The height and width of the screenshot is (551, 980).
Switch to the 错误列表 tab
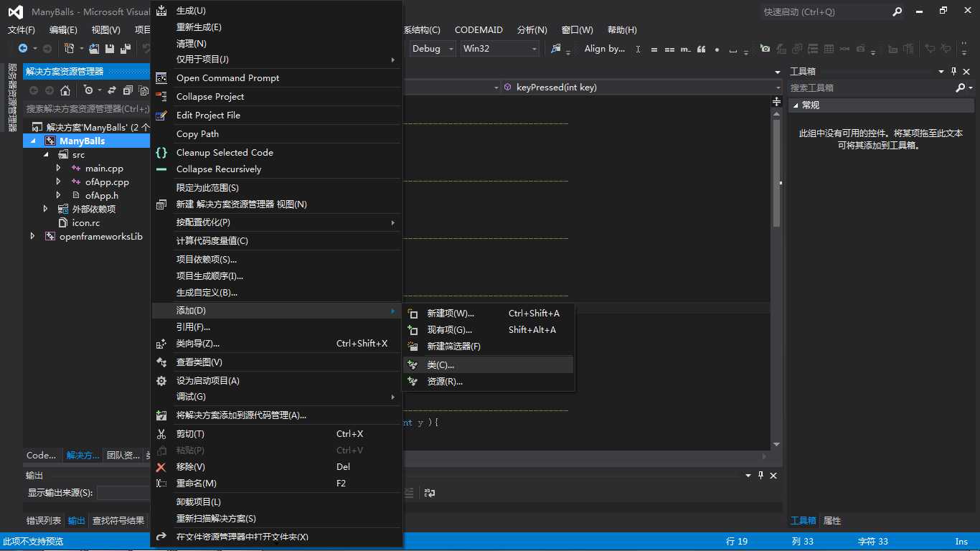[x=44, y=521]
